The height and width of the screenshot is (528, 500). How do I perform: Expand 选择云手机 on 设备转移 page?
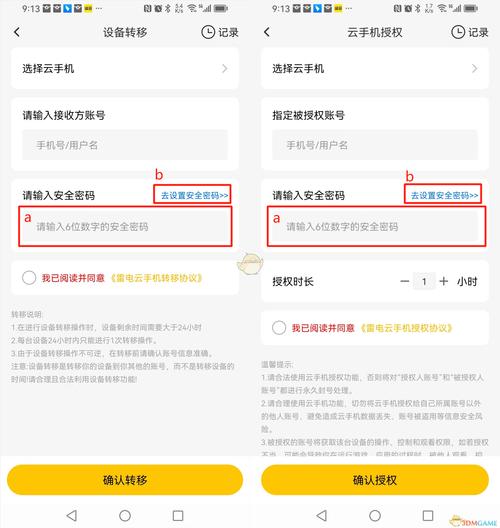click(125, 69)
